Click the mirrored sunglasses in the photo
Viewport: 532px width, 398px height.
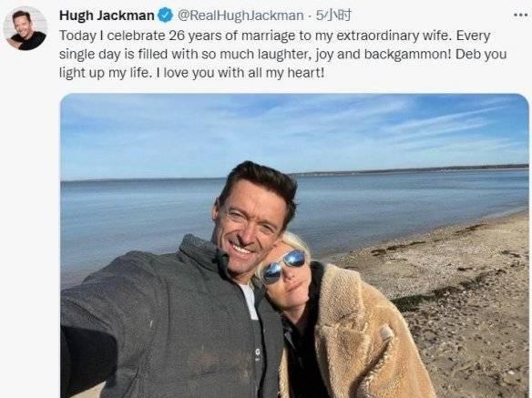point(284,266)
